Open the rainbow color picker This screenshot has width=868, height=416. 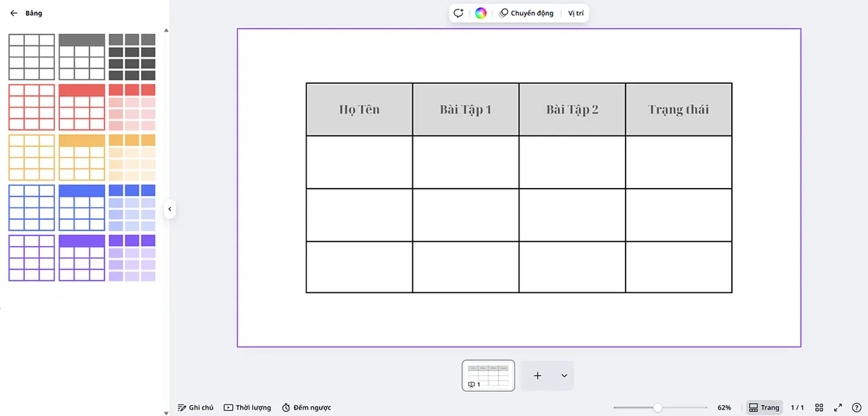tap(480, 13)
